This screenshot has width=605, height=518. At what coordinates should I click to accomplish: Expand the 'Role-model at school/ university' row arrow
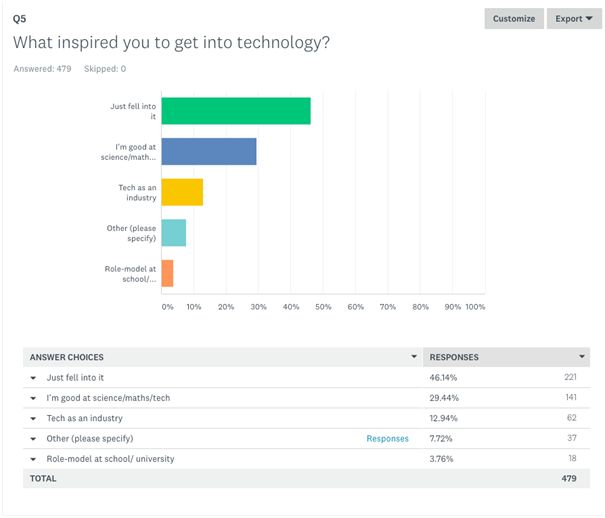[x=33, y=459]
